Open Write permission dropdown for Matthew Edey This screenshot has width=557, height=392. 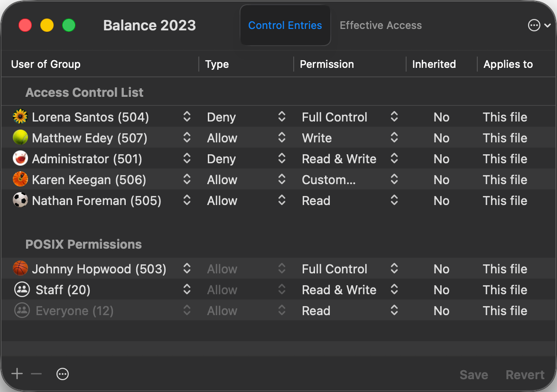(x=394, y=138)
